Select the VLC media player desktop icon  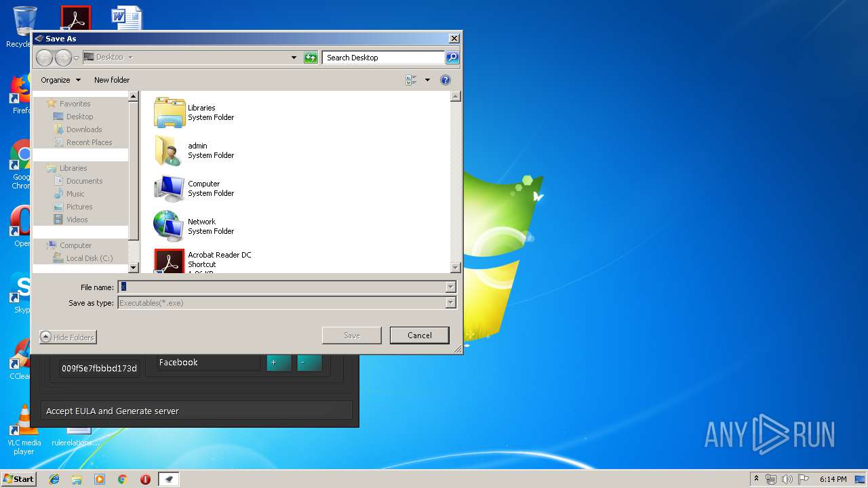coord(24,429)
